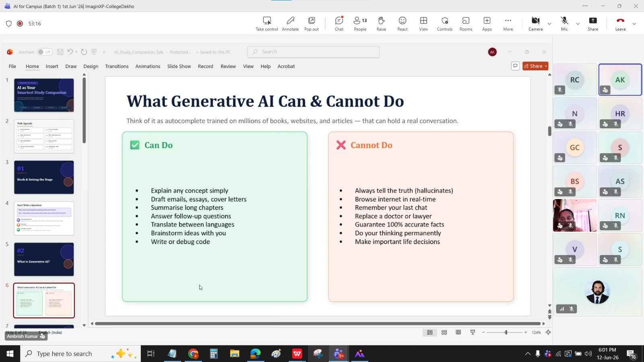Pop out the shared content

(x=312, y=24)
